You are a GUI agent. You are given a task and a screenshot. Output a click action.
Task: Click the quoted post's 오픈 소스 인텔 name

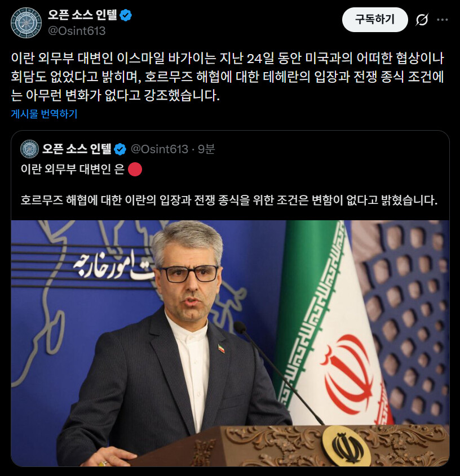(77, 149)
